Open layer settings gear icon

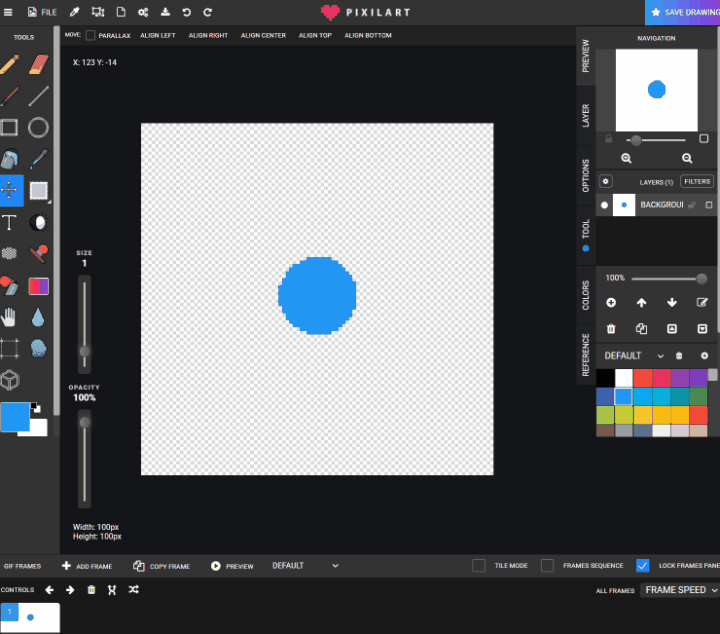[606, 181]
